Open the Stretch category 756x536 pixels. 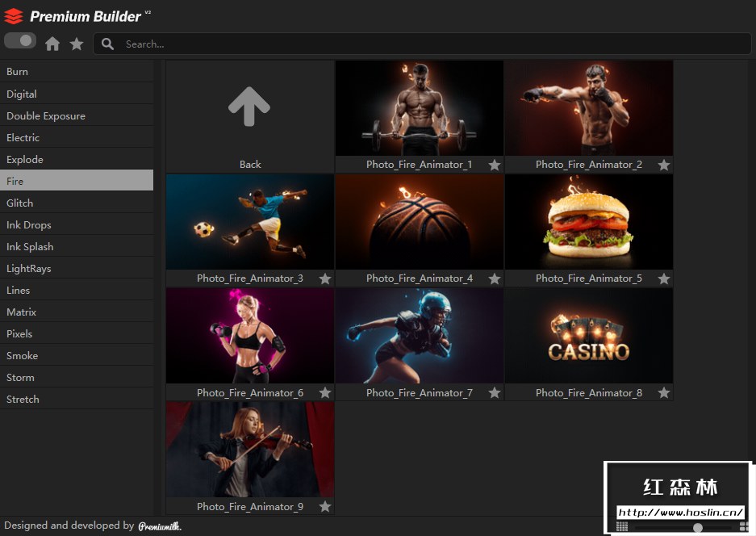77,399
